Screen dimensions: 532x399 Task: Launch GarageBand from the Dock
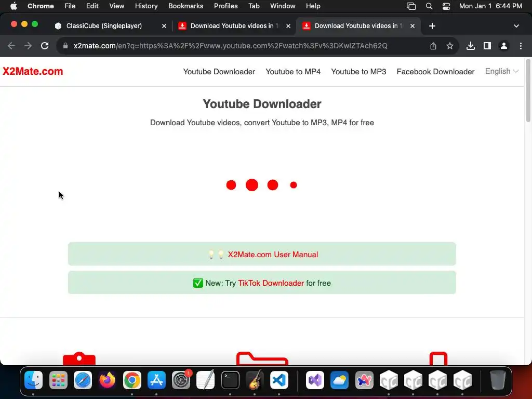point(255,380)
